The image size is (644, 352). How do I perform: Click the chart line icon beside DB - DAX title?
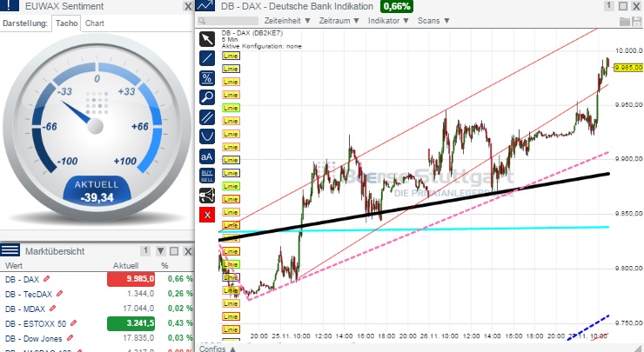205,6
